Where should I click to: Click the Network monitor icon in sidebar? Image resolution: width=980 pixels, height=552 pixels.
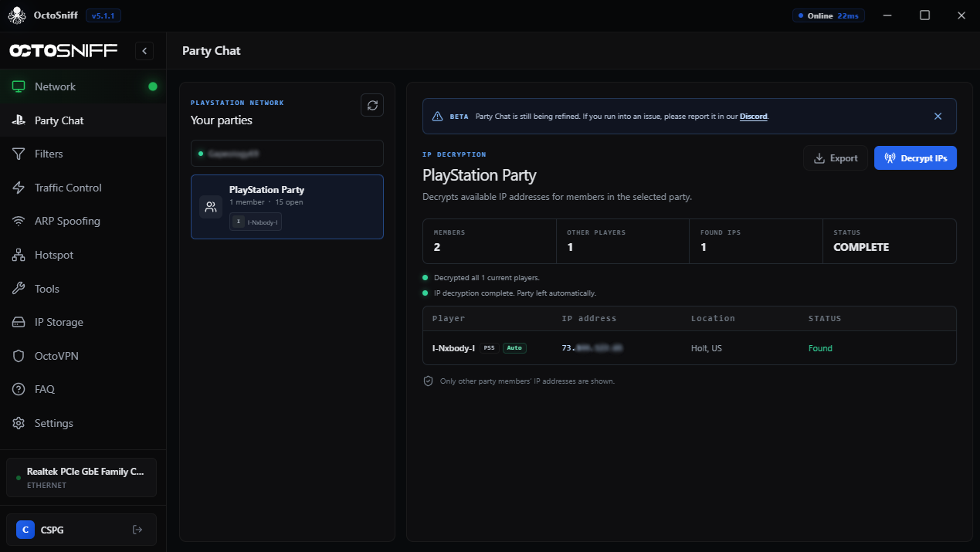click(x=19, y=86)
